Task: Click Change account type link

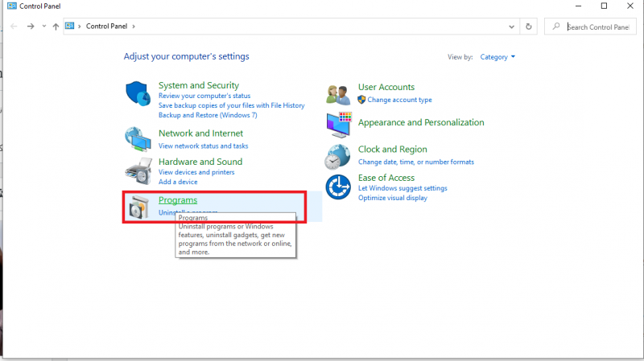Action: tap(399, 100)
